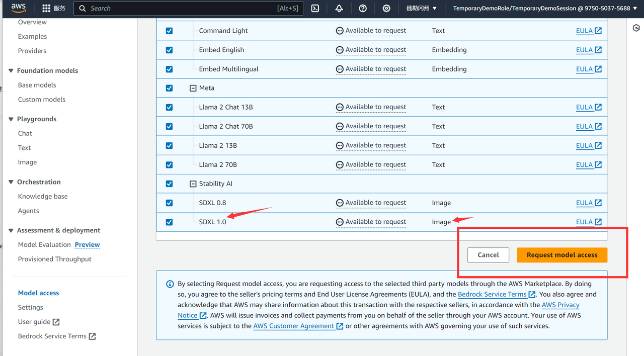Open the Chat playground

(25, 133)
